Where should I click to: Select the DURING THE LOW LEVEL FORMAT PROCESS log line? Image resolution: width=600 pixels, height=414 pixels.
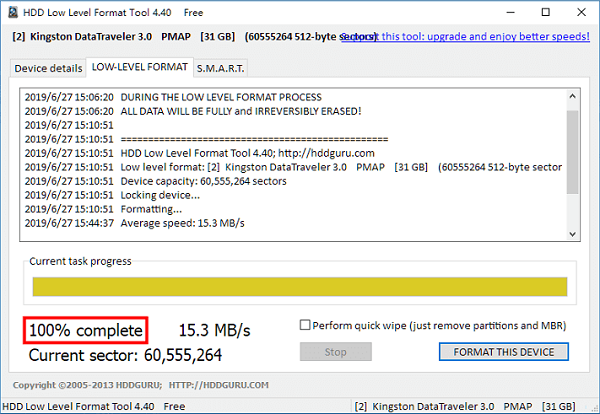[x=173, y=97]
